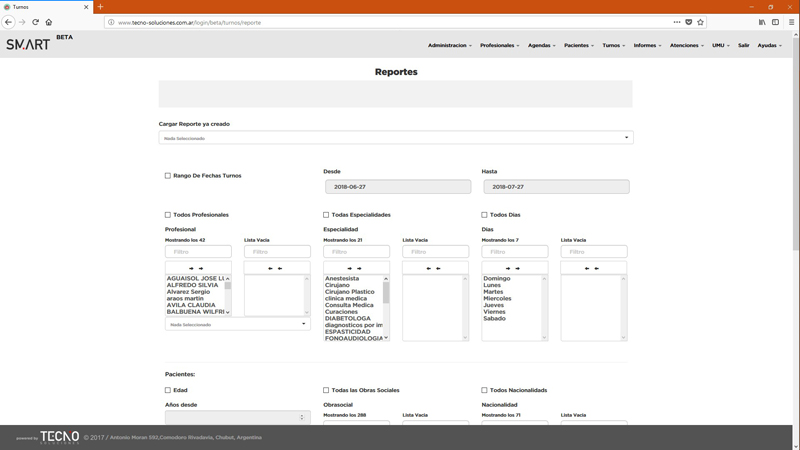The image size is (800, 450).
Task: Check Todas las Obras Sociales
Action: [x=326, y=390]
